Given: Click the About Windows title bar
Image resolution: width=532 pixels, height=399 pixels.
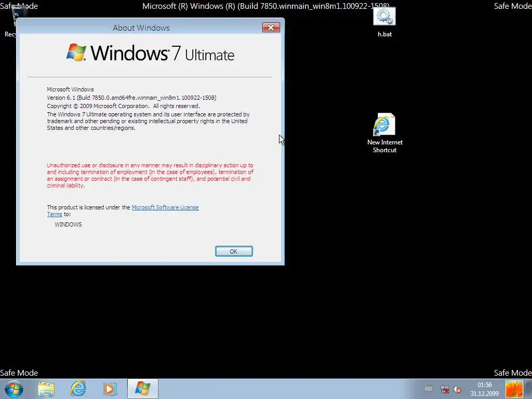Looking at the screenshot, I should (x=141, y=28).
